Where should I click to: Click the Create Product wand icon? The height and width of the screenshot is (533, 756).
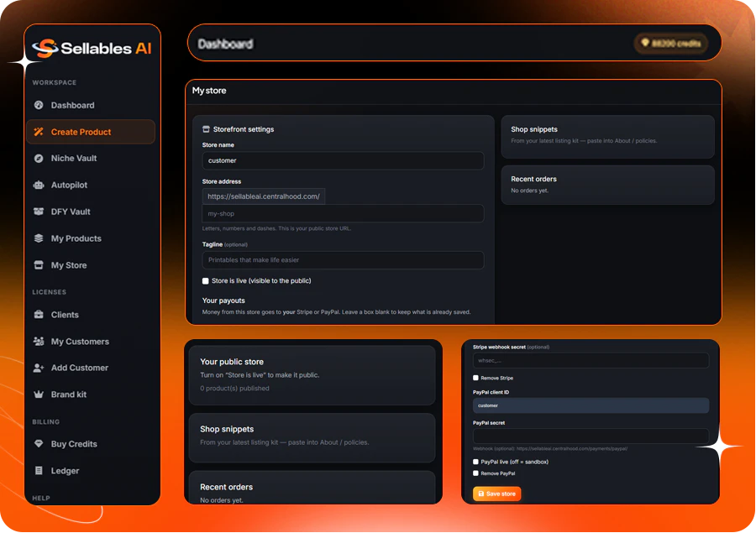pyautogui.click(x=39, y=132)
